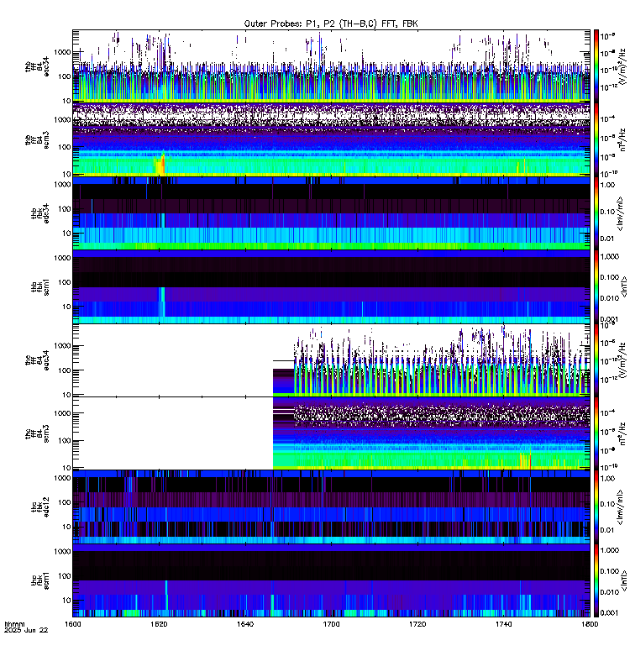
Task: Click the "thb fff 64 scm3" panel label
Action: [x=37, y=139]
